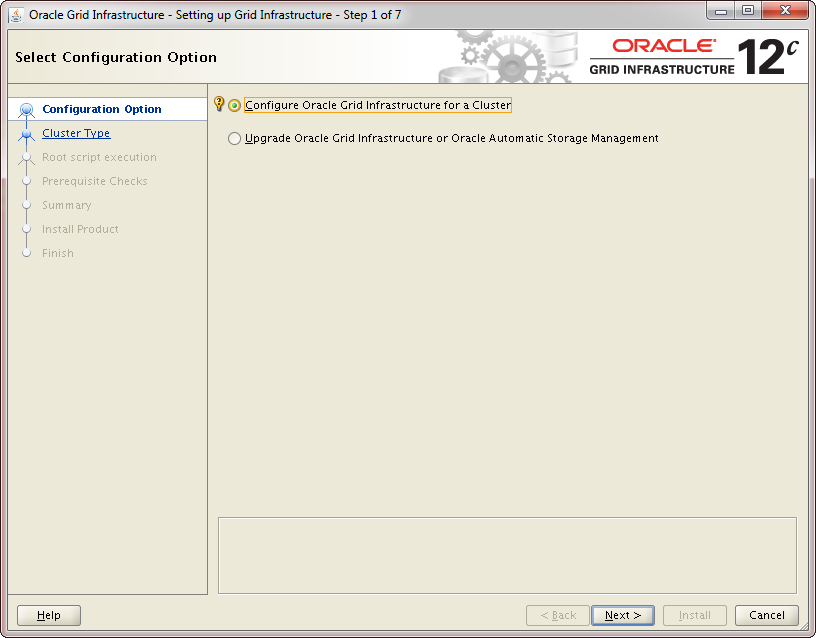Click the step bullet next to Finish

(x=27, y=253)
